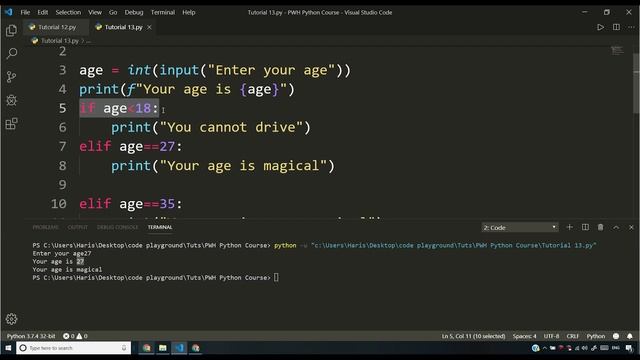Open the Extensions view
The width and height of the screenshot is (640, 360).
11,123
